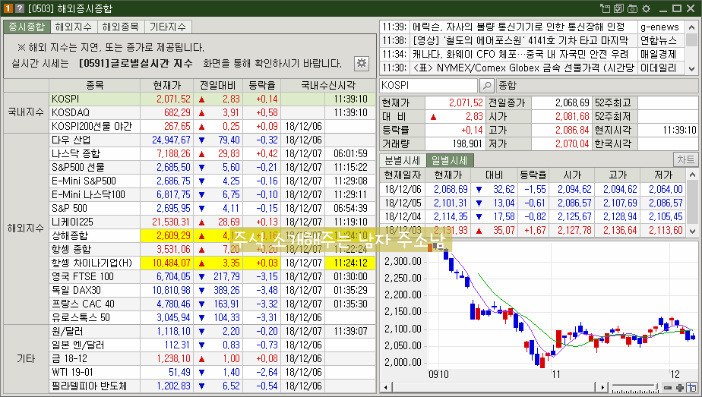The width and height of the screenshot is (702, 397).
Task: Click the KOSPI symbol input field
Action: [428, 85]
